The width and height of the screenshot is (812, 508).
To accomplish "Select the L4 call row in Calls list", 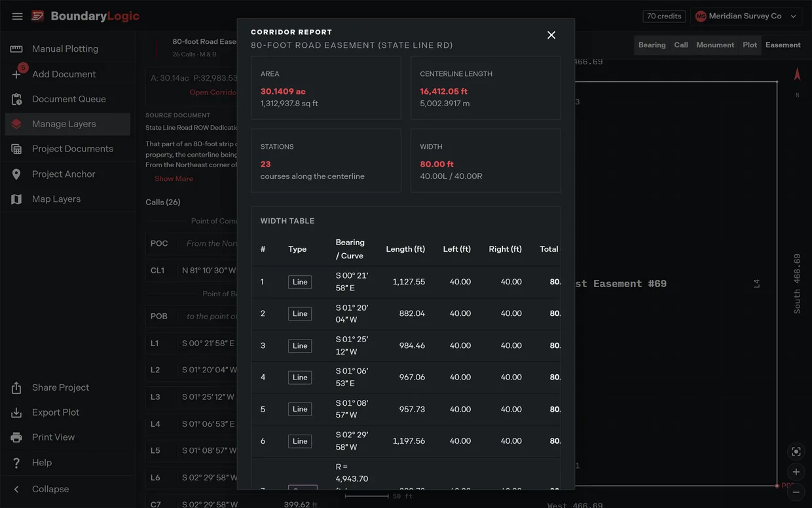I will tap(191, 424).
